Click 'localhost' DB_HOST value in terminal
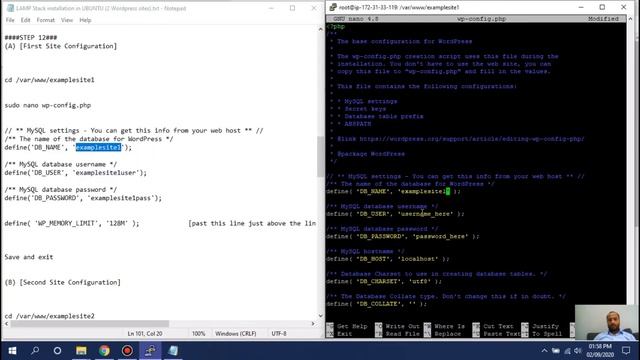The height and width of the screenshot is (360, 640). [x=418, y=259]
